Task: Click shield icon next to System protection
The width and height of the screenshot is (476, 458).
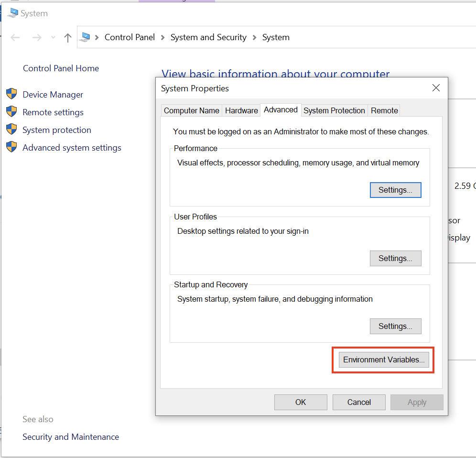Action: tap(11, 129)
